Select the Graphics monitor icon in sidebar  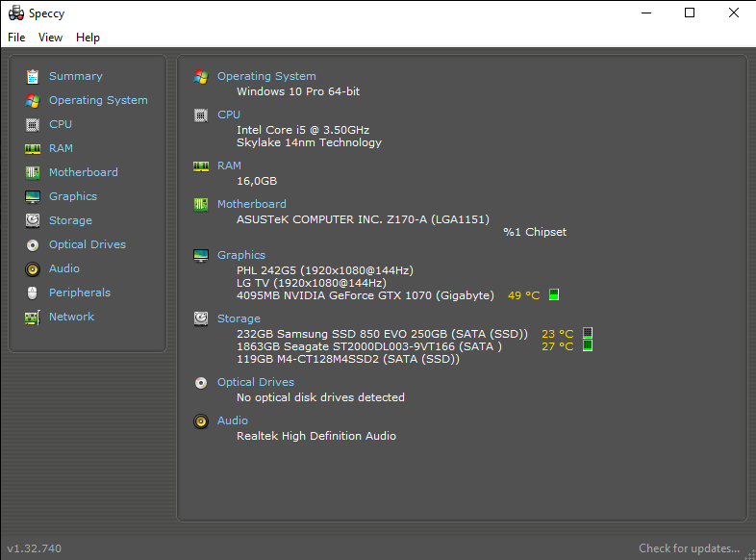click(33, 196)
